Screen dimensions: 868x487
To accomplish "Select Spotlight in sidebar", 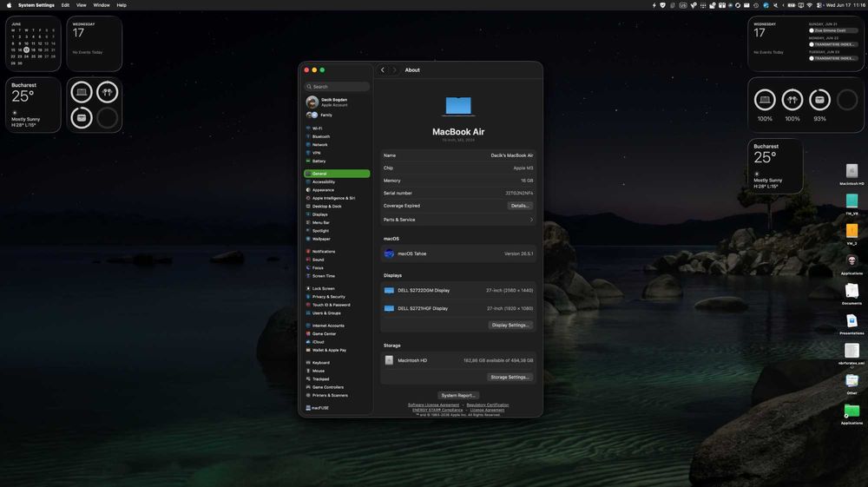I will click(x=337, y=231).
